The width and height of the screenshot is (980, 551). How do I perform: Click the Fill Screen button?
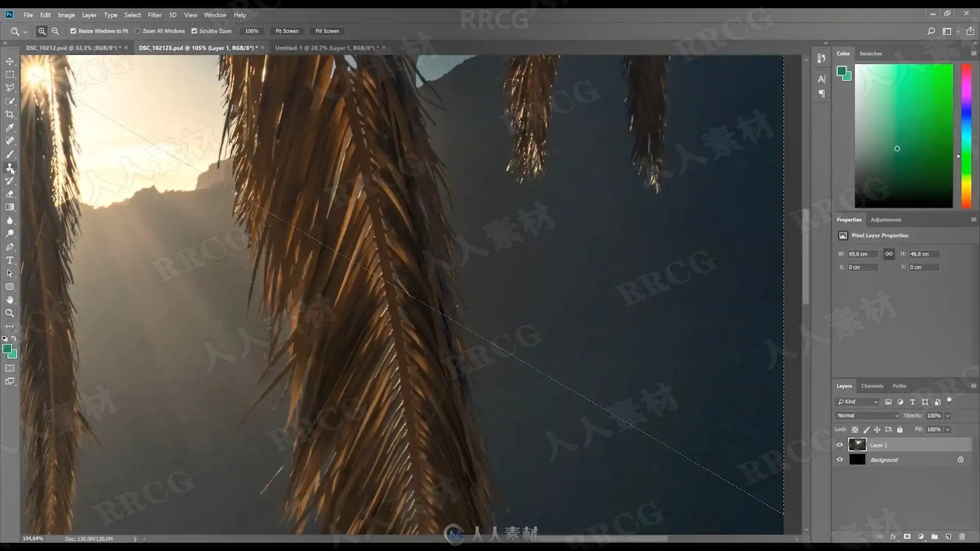[x=327, y=31]
